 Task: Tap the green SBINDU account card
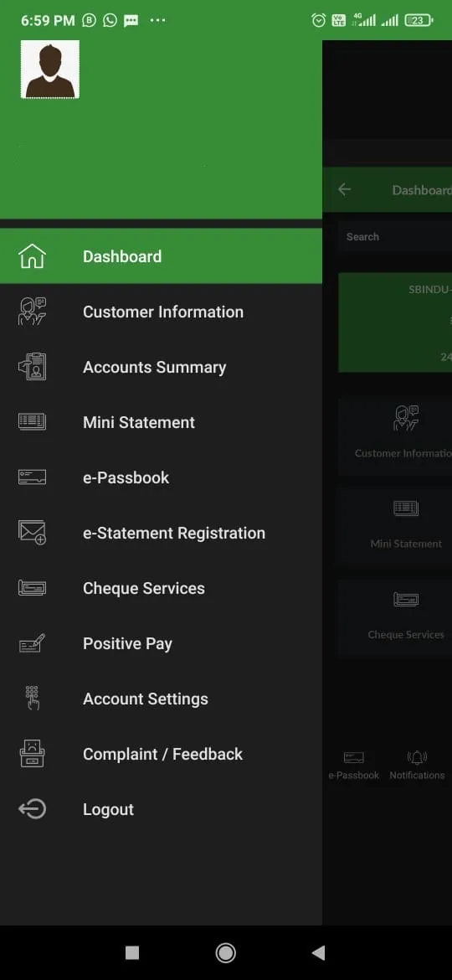coord(395,322)
